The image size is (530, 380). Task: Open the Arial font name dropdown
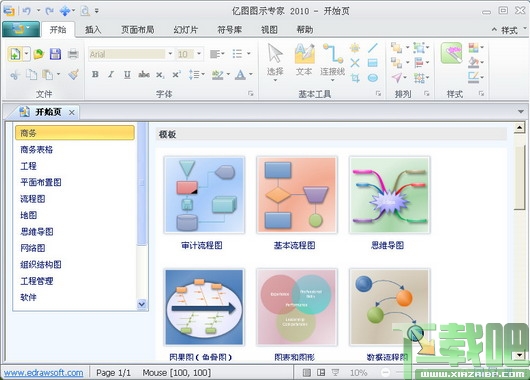170,54
